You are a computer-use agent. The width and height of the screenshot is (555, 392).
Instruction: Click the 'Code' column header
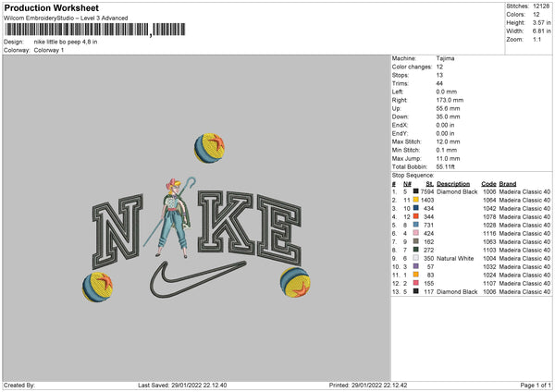point(488,184)
